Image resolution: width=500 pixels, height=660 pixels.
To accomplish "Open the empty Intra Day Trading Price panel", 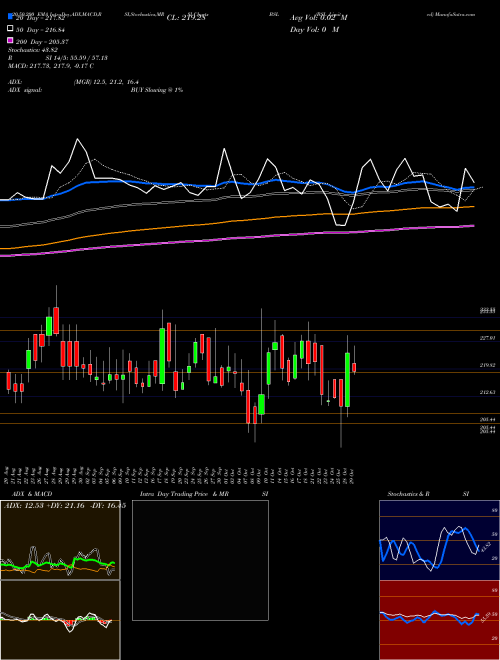I will pyautogui.click(x=200, y=560).
